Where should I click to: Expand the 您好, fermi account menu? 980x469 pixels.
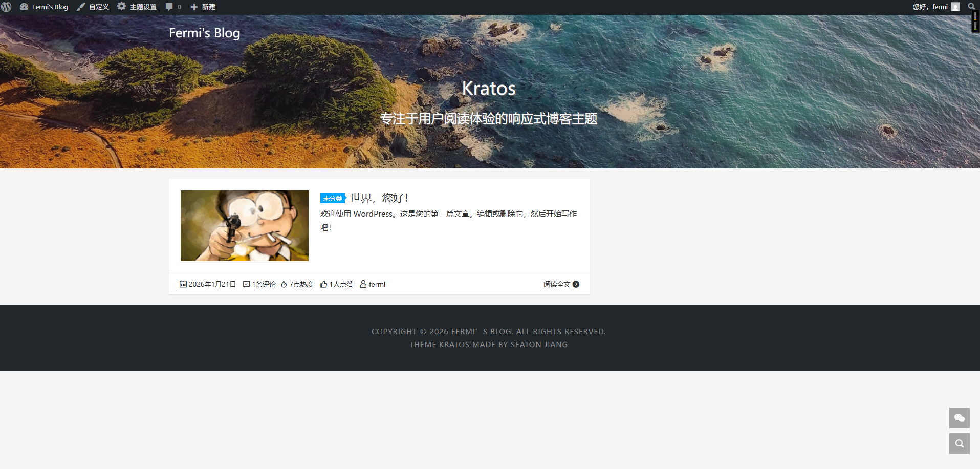930,7
